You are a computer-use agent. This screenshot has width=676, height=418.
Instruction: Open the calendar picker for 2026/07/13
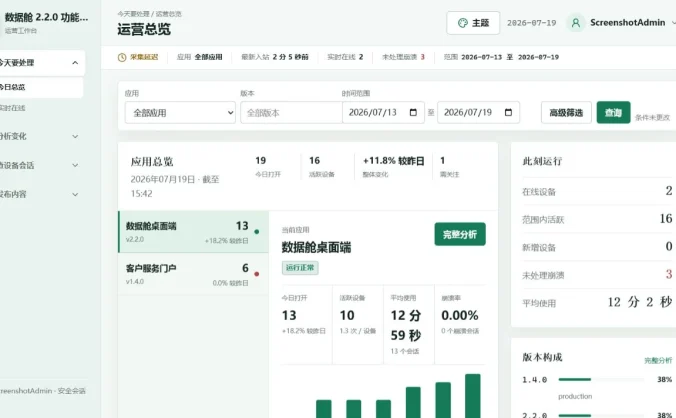coord(413,112)
